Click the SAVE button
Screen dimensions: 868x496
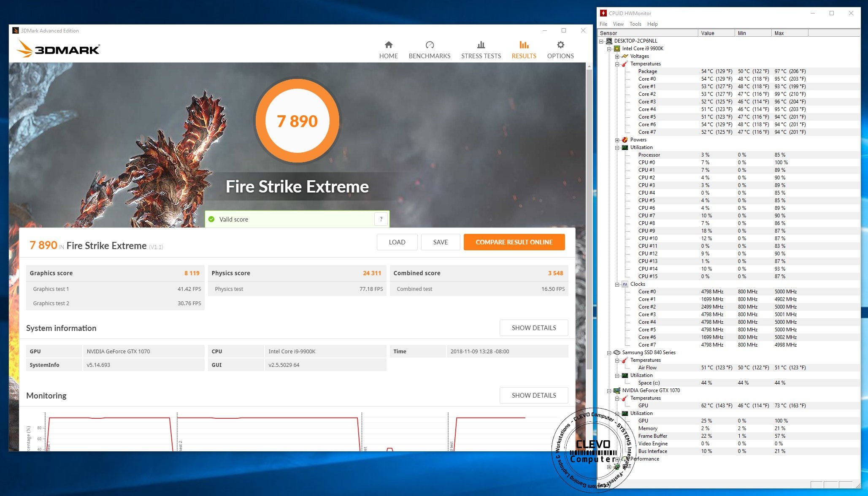(440, 242)
